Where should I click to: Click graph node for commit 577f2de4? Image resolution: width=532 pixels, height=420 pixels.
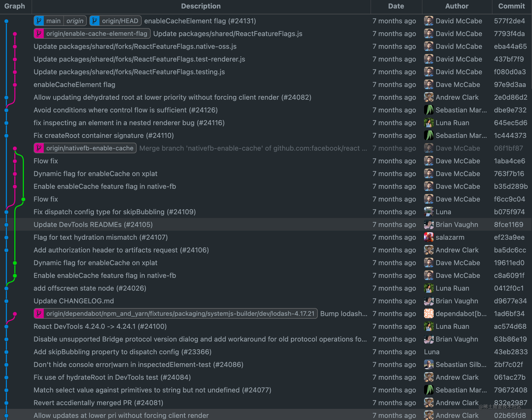[6, 21]
